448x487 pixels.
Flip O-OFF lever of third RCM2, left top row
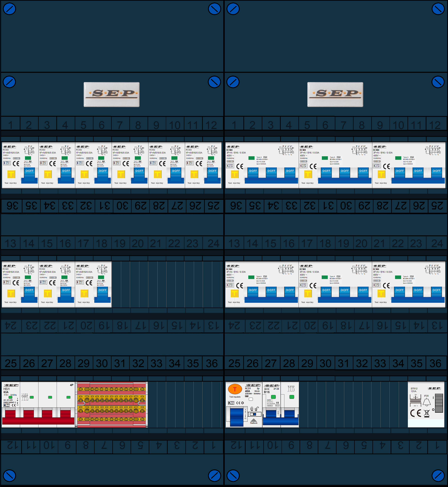(x=103, y=175)
